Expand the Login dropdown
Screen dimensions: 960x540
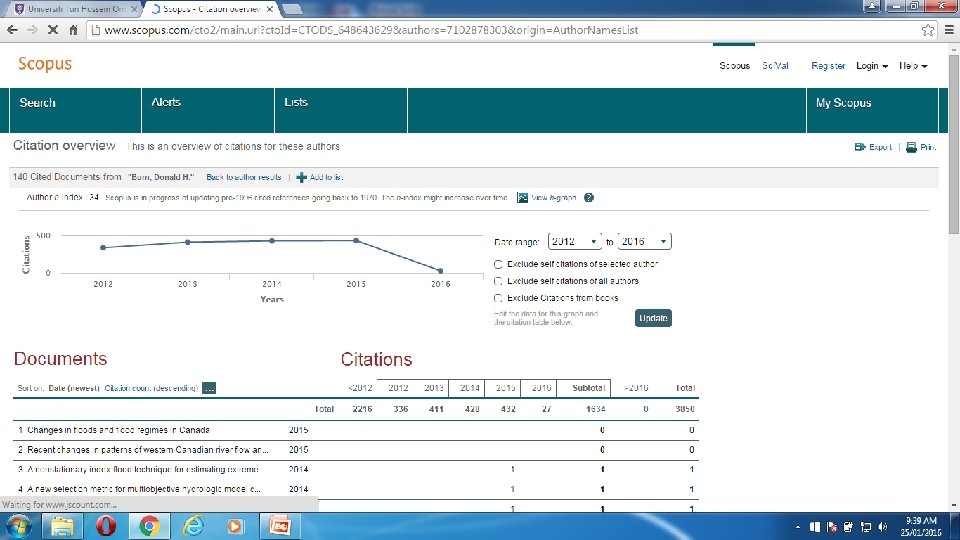coord(872,66)
